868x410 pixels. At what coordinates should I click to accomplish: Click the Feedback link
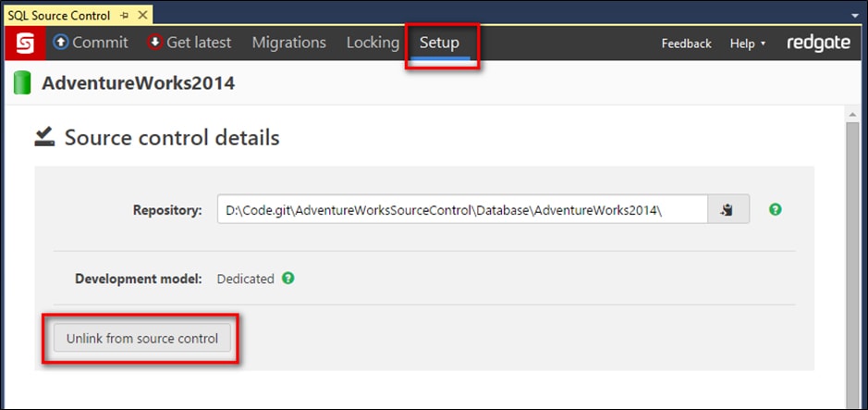(686, 43)
